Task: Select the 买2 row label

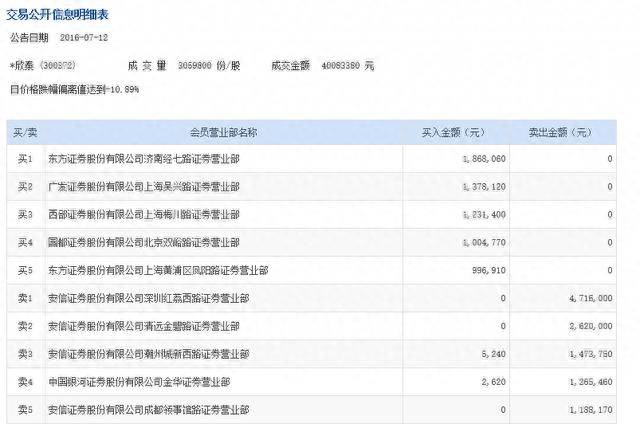Action: pyautogui.click(x=25, y=187)
